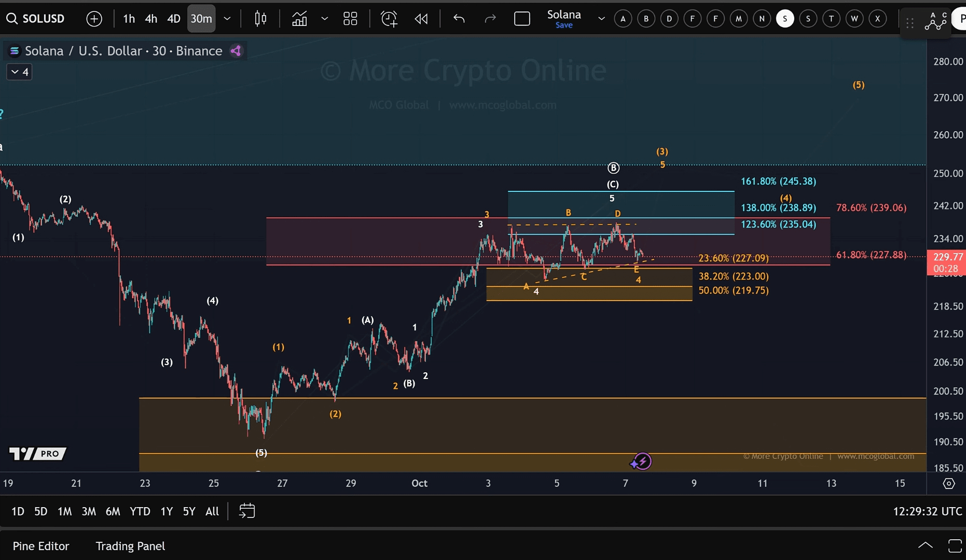Collapse the indicator legend showing 4
Viewport: 966px width, 560px height.
tap(20, 72)
